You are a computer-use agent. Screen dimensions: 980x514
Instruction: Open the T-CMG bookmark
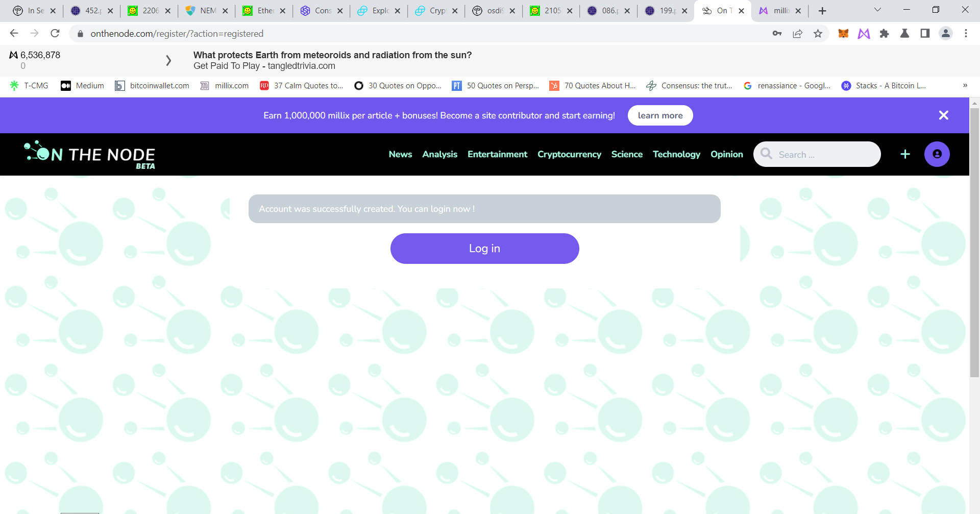coord(29,85)
